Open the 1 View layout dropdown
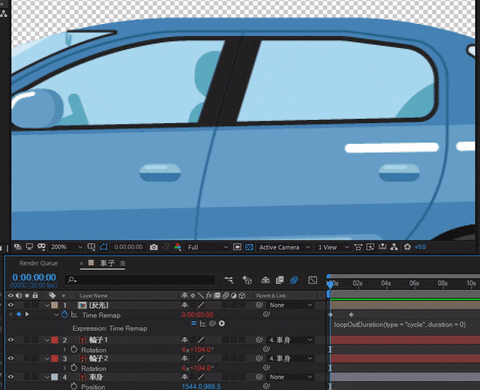 333,247
